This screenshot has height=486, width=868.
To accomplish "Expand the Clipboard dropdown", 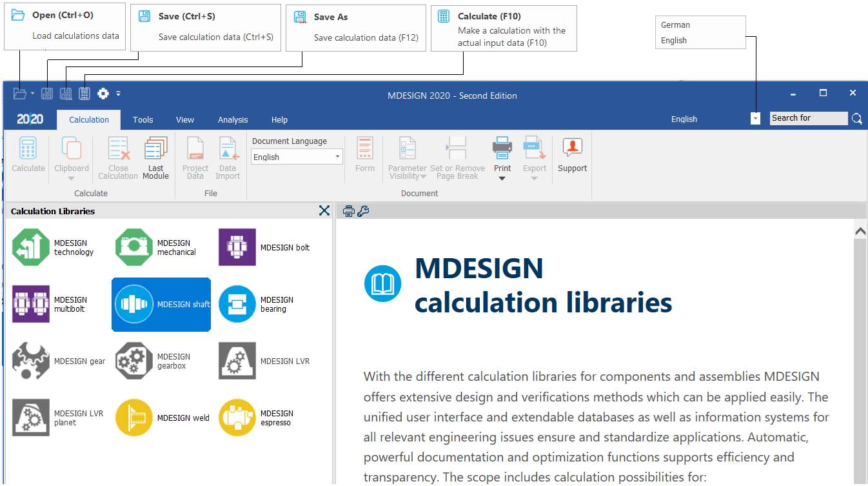I will [72, 179].
